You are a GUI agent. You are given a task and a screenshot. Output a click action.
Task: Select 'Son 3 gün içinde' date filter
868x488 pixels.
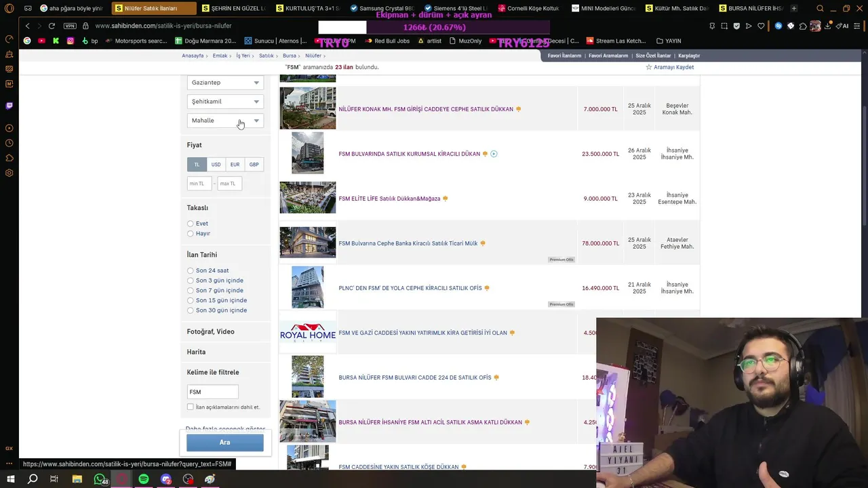191,281
